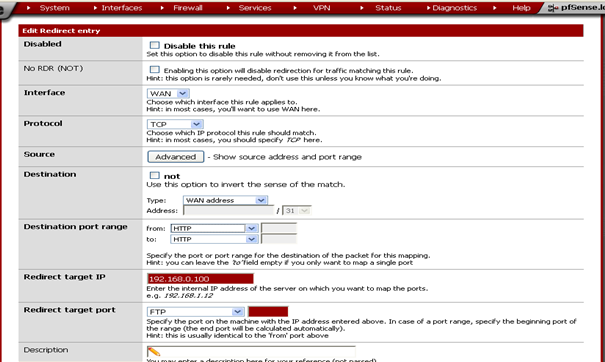Open the Services menu
This screenshot has height=362, width=605.
tap(255, 8)
